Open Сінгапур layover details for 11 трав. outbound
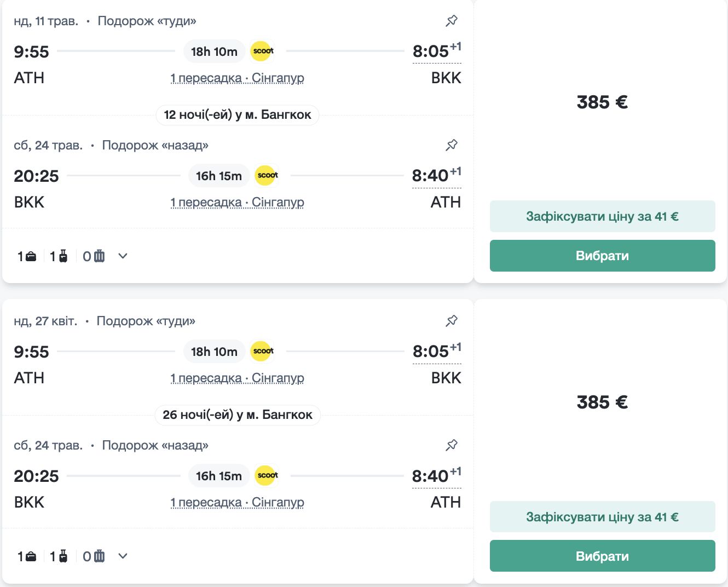Screen dimensions: 728x587 (x=237, y=78)
